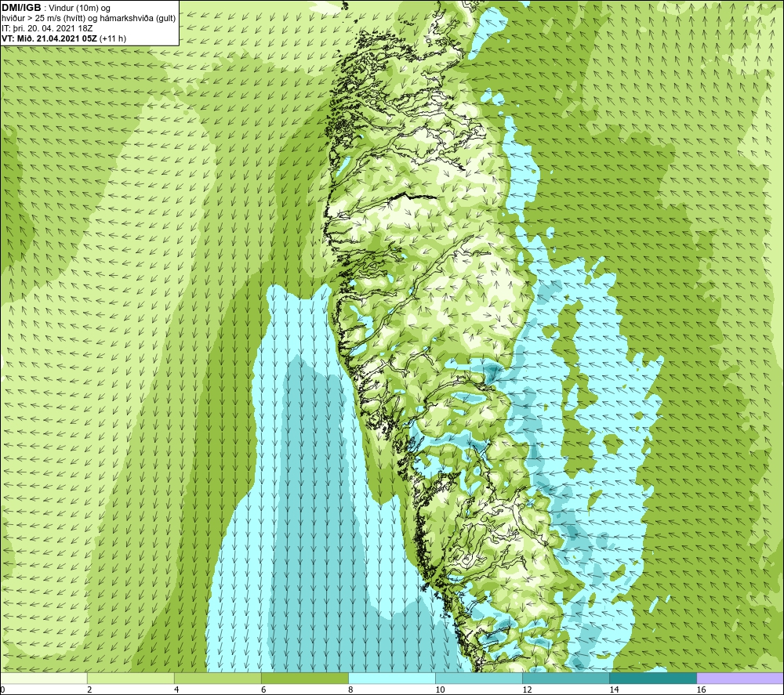Pick the lavender above-16 m/s legend swatch
The width and height of the screenshot is (784, 695).
(x=740, y=678)
